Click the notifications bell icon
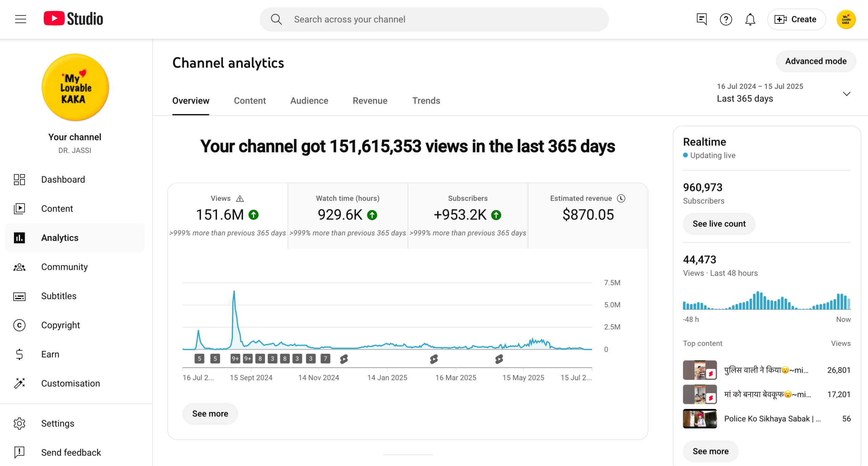The height and width of the screenshot is (466, 868). click(750, 19)
